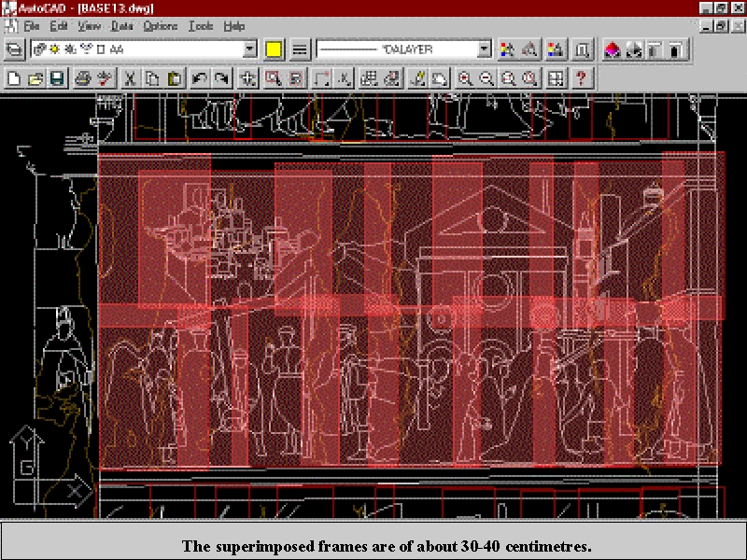The width and height of the screenshot is (747, 560).
Task: Click the Tiled Model Space icon
Action: [x=556, y=78]
